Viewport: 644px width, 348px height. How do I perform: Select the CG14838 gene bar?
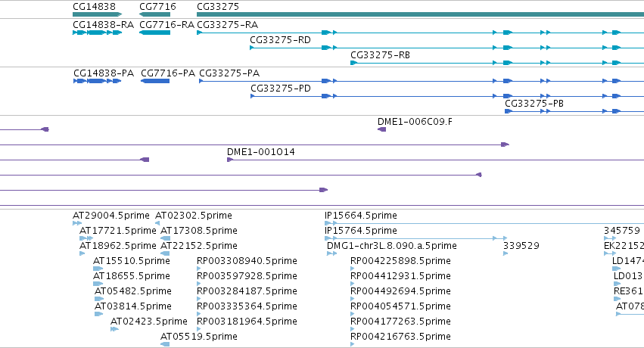pyautogui.click(x=98, y=14)
